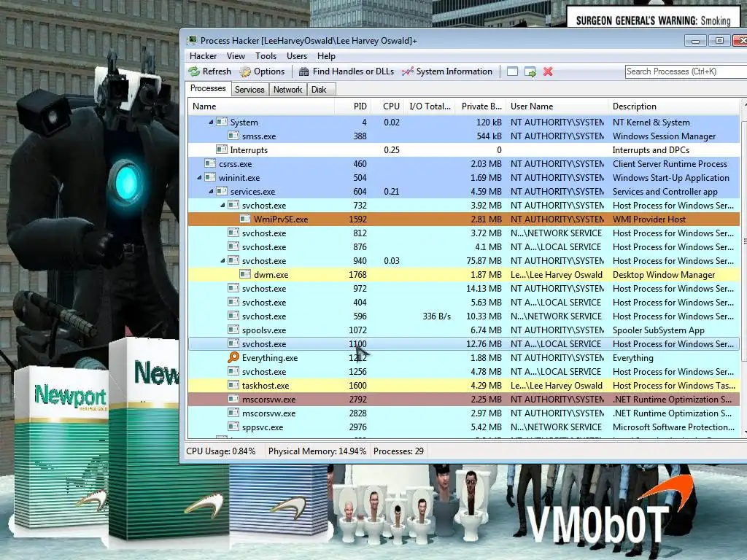Click the find window and thread icon
Screen dimensions: 747x560
tap(530, 71)
